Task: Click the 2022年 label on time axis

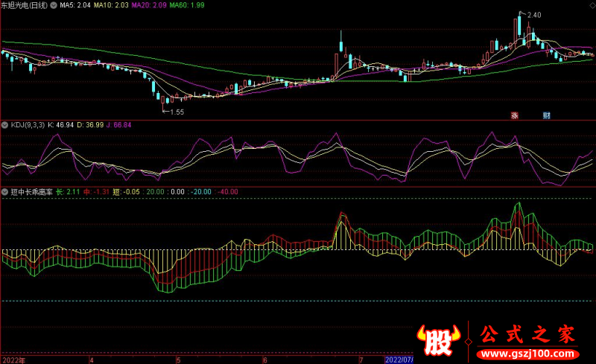Action: (x=13, y=360)
